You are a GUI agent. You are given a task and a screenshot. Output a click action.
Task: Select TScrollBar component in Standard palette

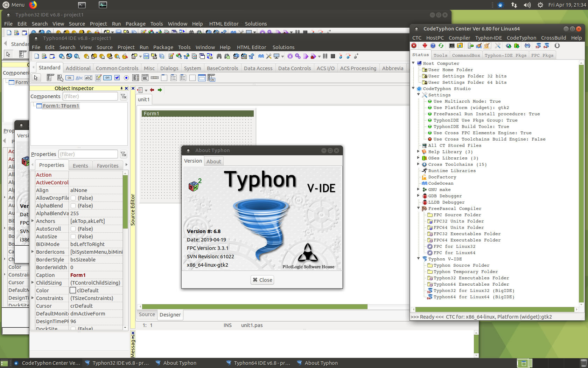(154, 78)
